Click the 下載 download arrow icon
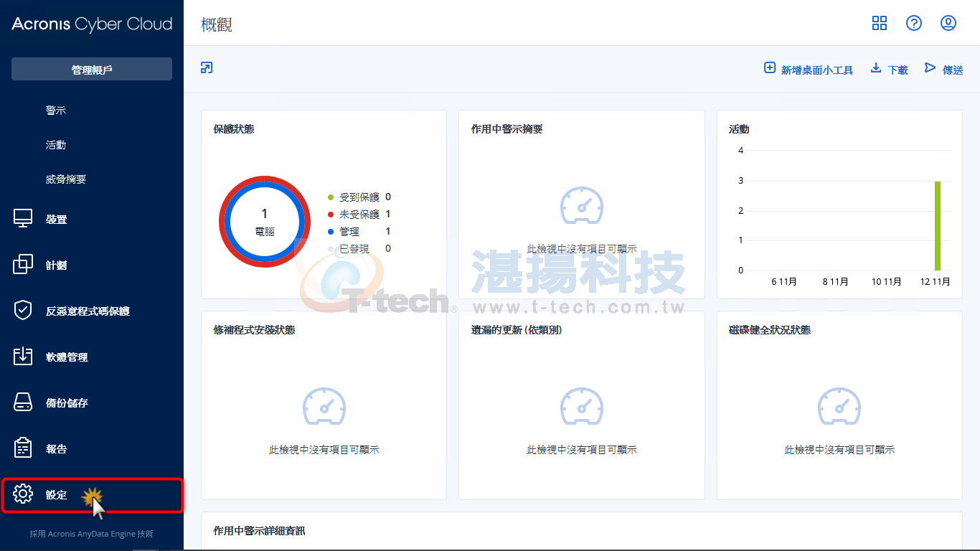Screen dimensions: 980x551 tap(876, 68)
